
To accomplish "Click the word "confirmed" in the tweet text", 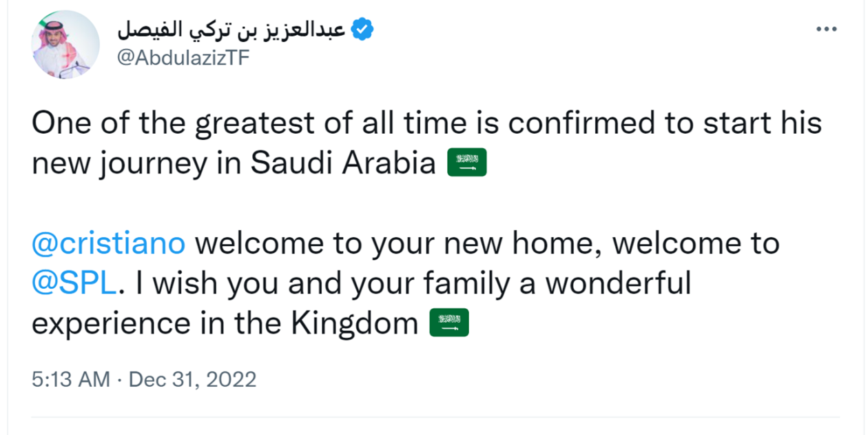I will point(590,123).
